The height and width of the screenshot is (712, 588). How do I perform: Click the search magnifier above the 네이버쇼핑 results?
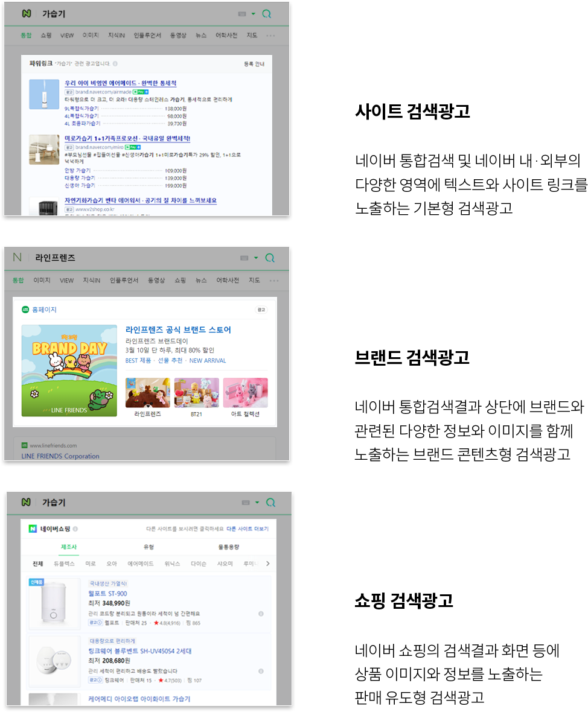pyautogui.click(x=271, y=503)
